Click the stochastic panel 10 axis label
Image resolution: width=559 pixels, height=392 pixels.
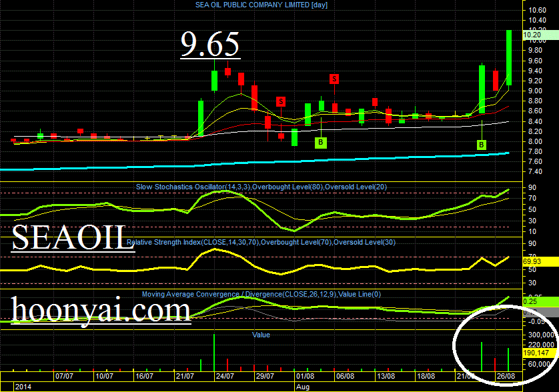pos(532,231)
